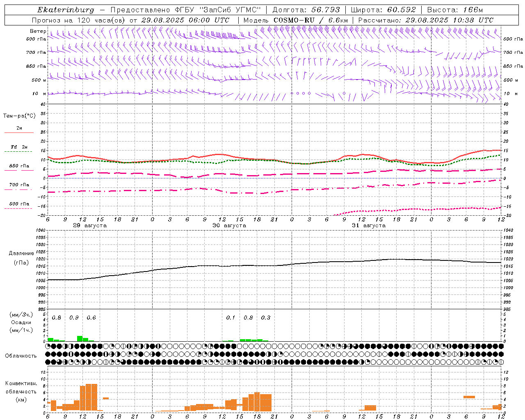Click the 'Облачность' cloudiness label
Image resolution: width=525 pixels, height=420 pixels.
(x=21, y=356)
